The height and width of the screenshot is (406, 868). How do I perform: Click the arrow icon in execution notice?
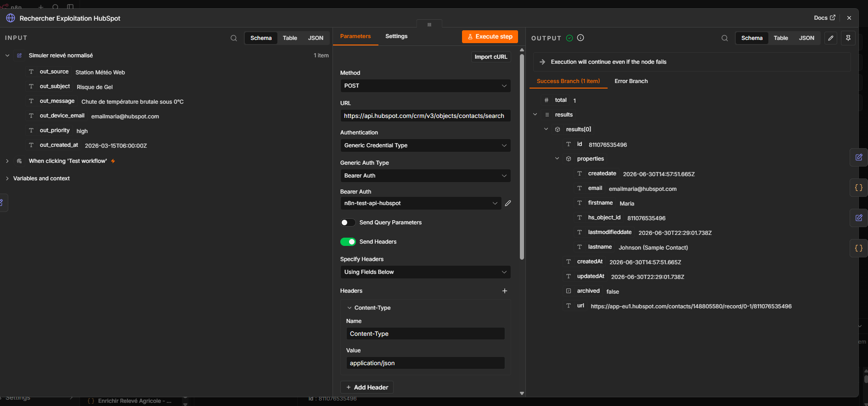(542, 62)
